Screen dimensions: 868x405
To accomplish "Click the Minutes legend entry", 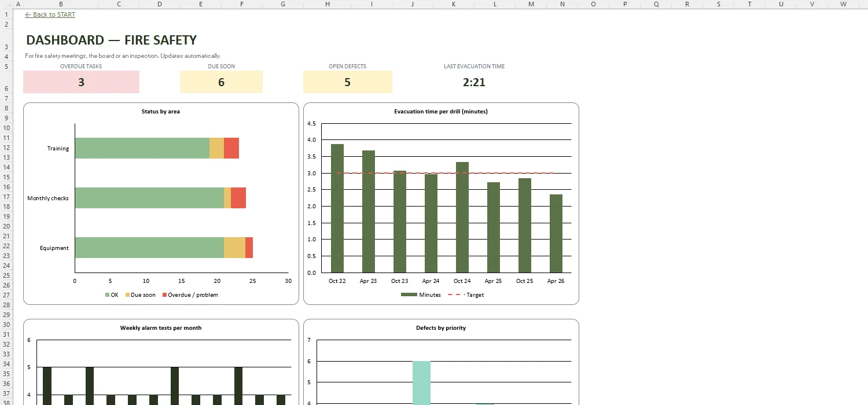I will pos(421,295).
